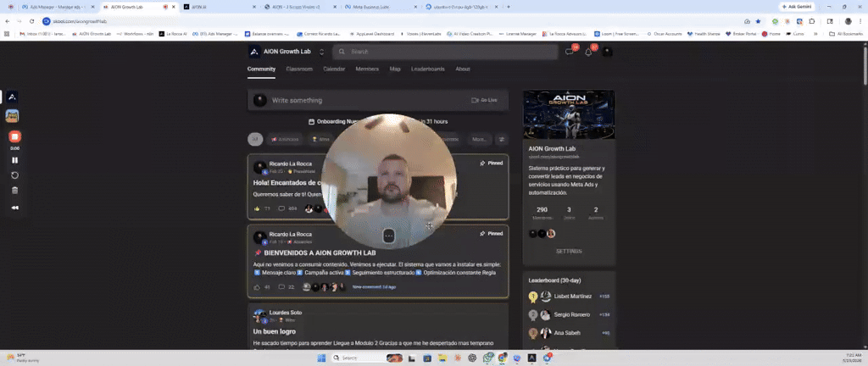Select the All category filter chip
868x366 pixels.
point(255,139)
